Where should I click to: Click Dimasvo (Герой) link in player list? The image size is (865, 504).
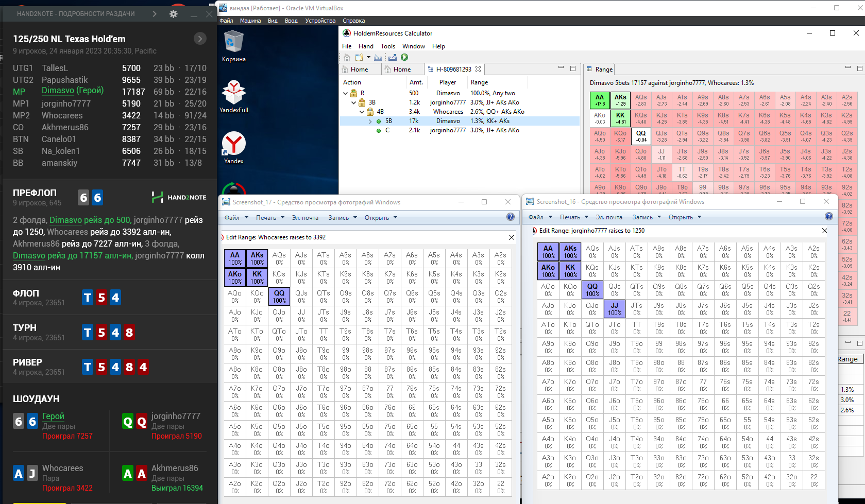tap(73, 91)
